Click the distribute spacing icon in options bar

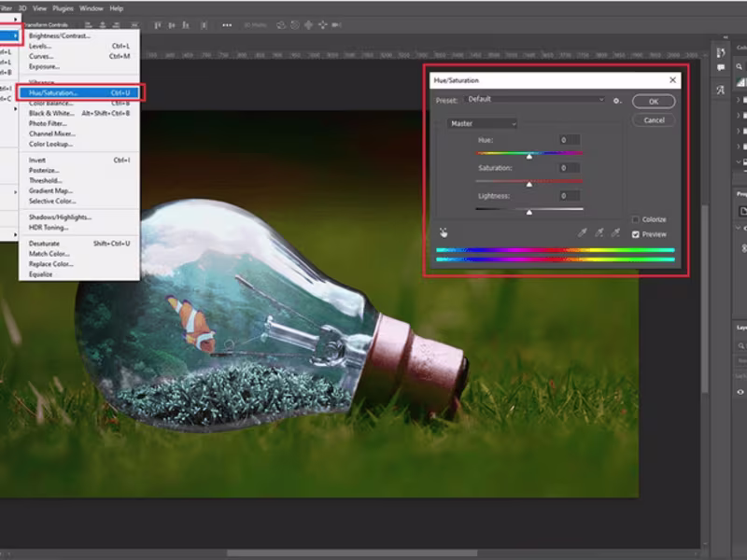pyautogui.click(x=204, y=25)
